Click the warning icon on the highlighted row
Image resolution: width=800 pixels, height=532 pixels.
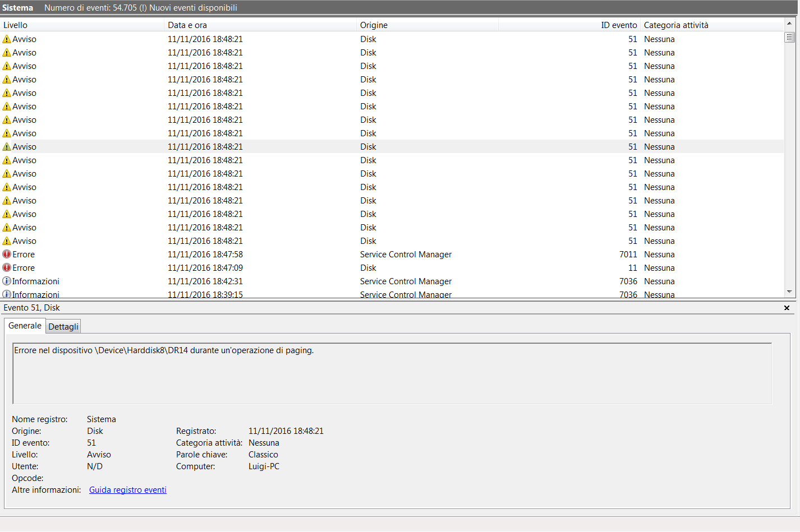tap(7, 147)
